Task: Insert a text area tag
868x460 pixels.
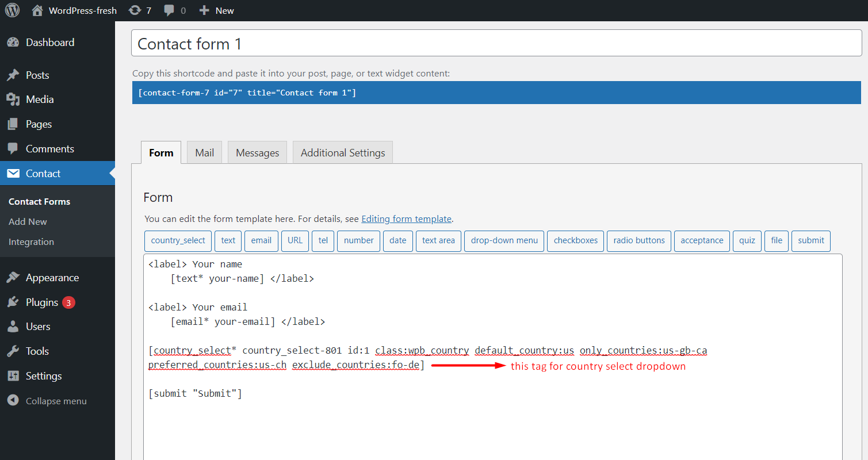Action: [x=438, y=241]
